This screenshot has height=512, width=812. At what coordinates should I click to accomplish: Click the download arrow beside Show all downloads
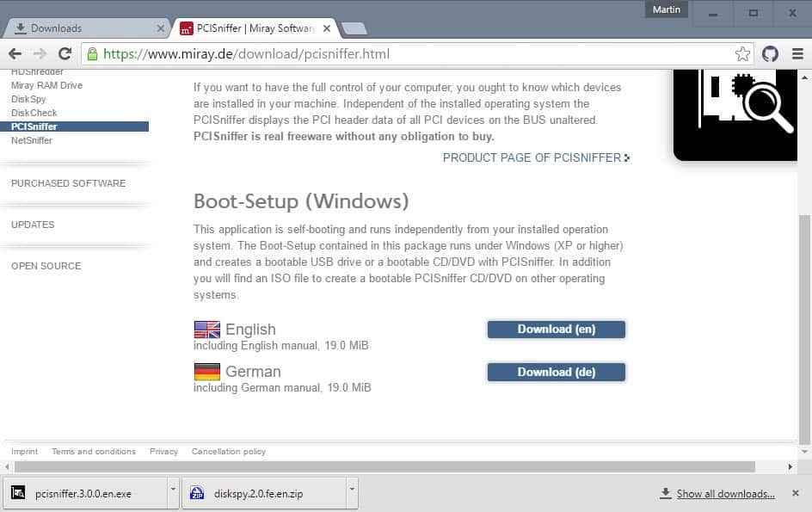pos(665,492)
